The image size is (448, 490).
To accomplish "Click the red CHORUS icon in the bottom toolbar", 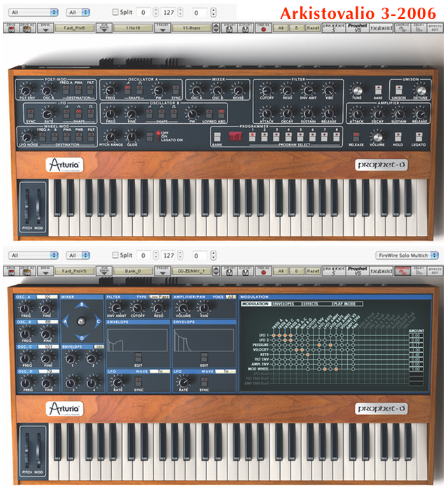I will click(402, 271).
